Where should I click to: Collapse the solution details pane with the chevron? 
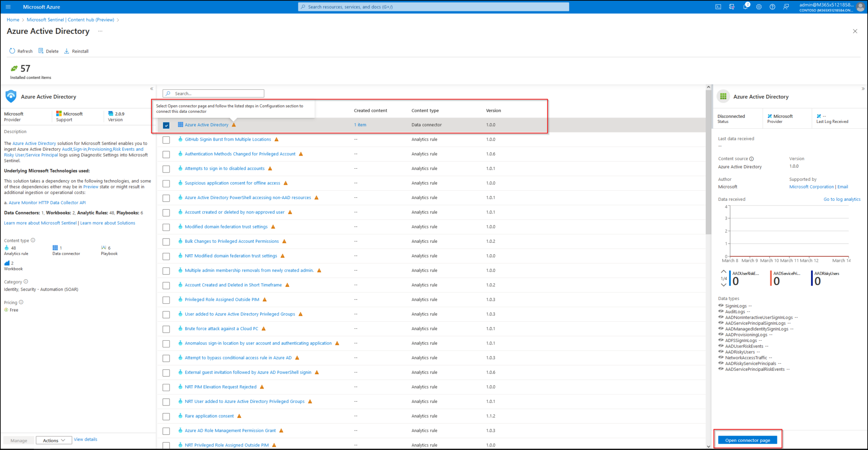(151, 89)
